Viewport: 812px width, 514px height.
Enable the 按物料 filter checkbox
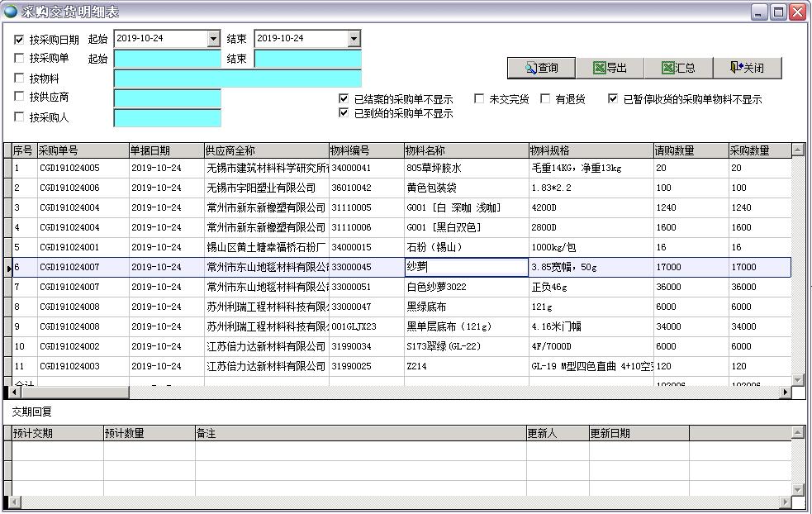[18, 77]
